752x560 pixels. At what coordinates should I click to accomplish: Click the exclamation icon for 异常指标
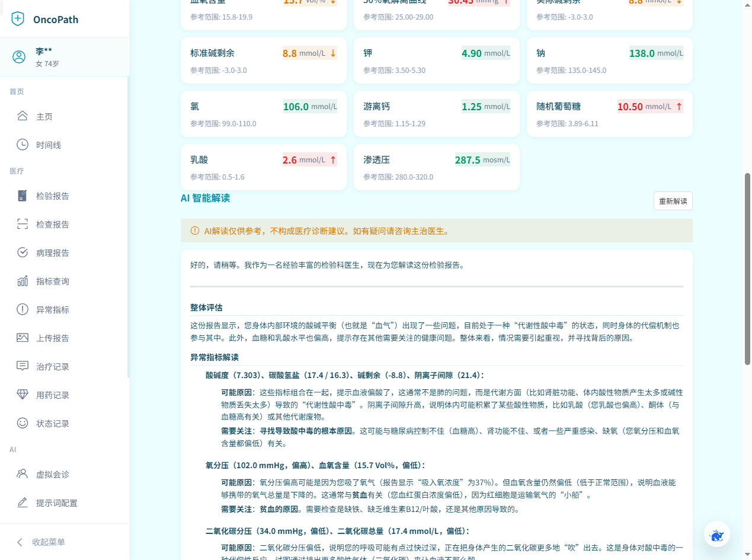click(x=23, y=309)
